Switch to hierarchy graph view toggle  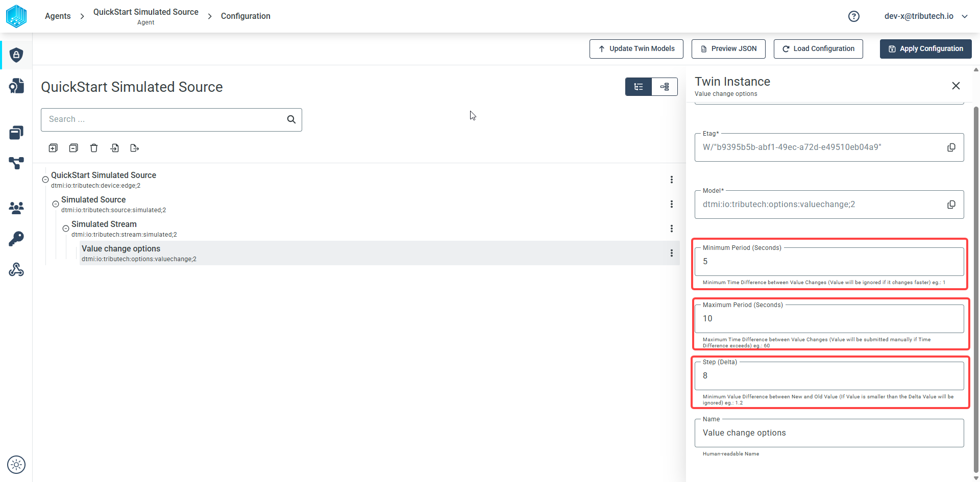tap(665, 87)
